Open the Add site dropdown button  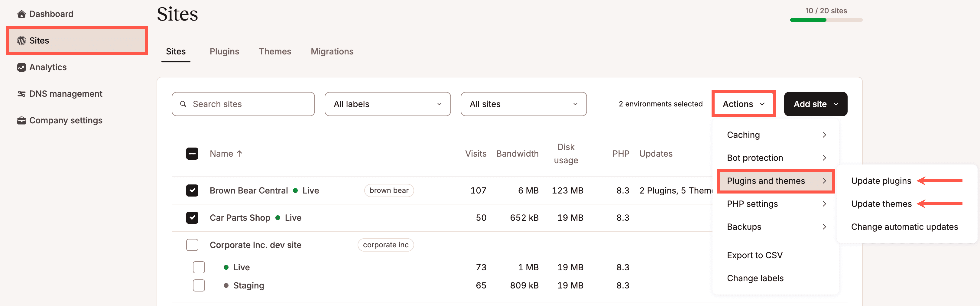click(815, 104)
